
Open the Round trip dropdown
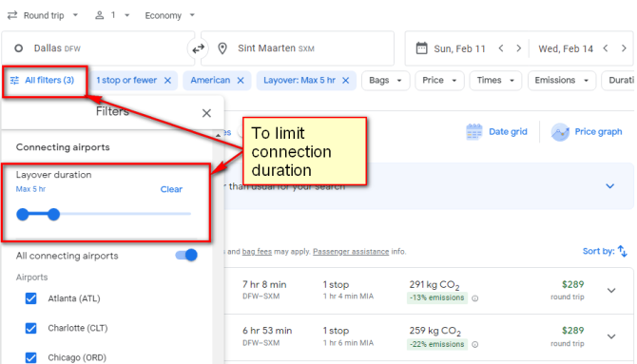(x=43, y=15)
